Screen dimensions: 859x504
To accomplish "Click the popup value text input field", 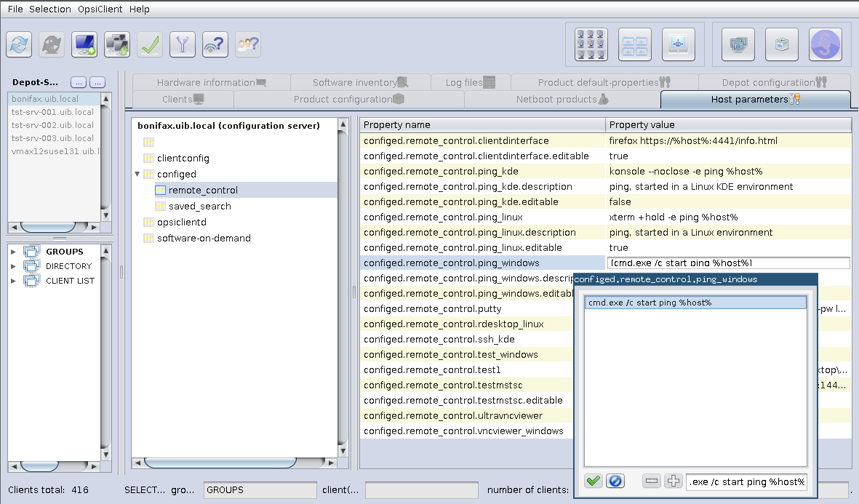I will (747, 481).
